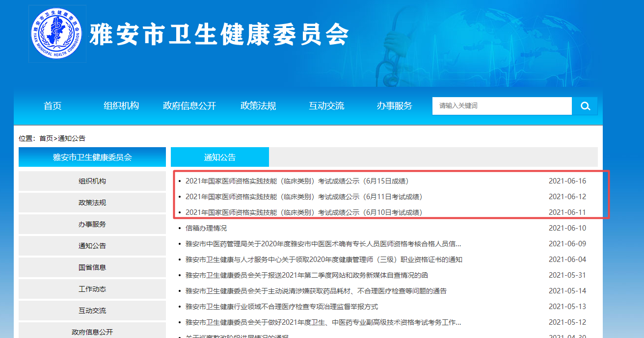Open the 健康管理师（三级）certificate notice
The width and height of the screenshot is (644, 338).
(x=323, y=260)
